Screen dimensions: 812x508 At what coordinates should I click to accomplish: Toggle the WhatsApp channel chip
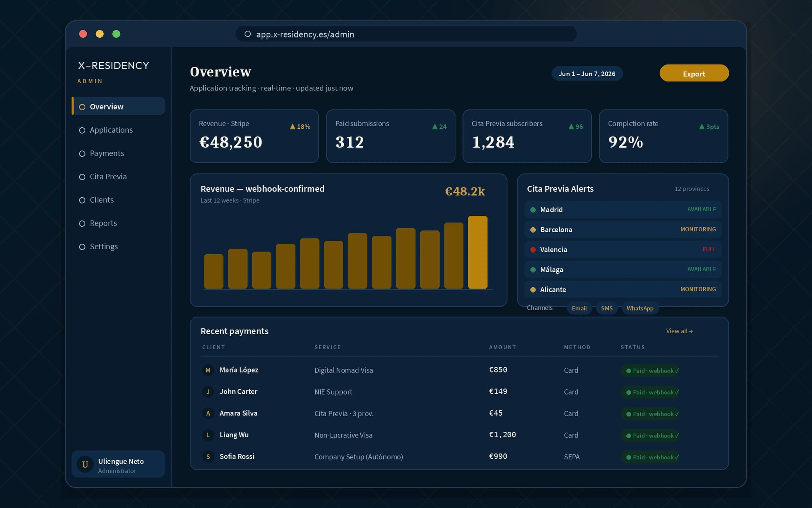(640, 308)
